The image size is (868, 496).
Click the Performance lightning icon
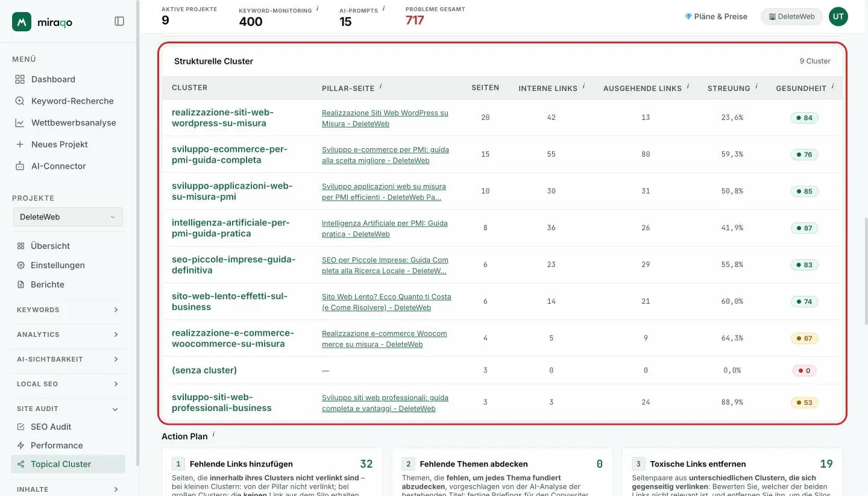21,445
